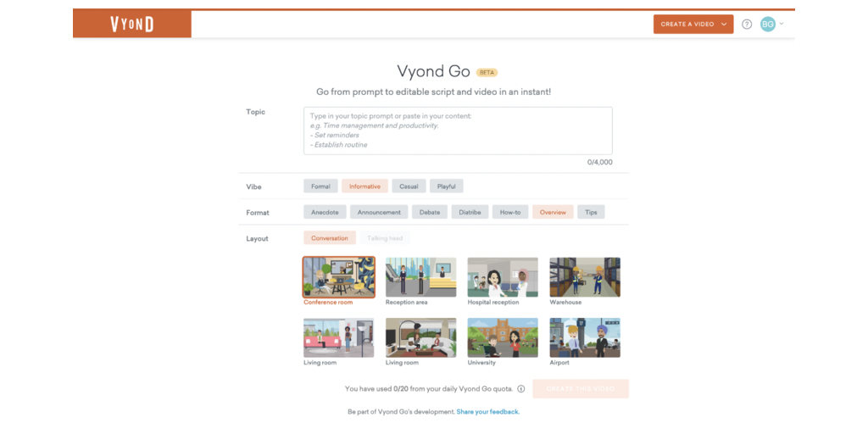
Task: Click the Create This Video button
Action: [x=581, y=389]
